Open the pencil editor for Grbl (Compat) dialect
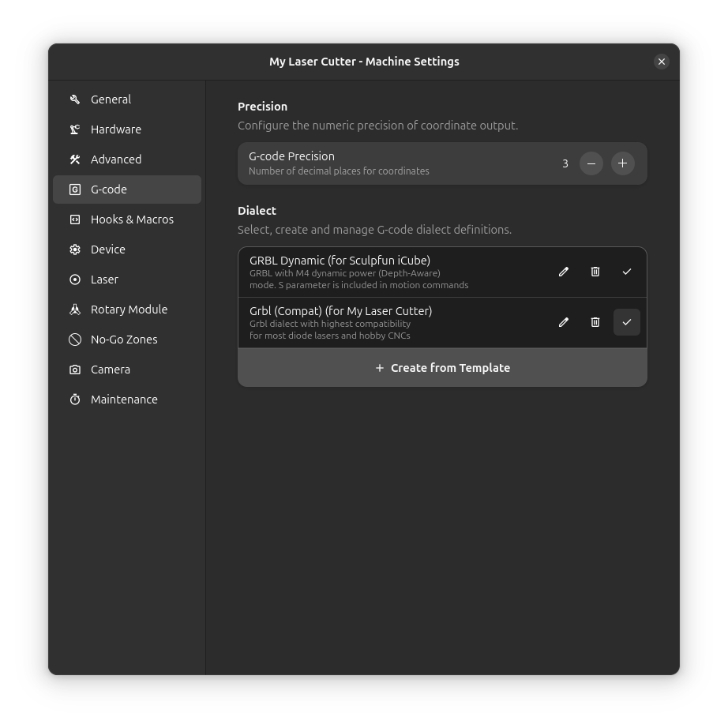Viewport: 728px width, 728px height. click(563, 322)
